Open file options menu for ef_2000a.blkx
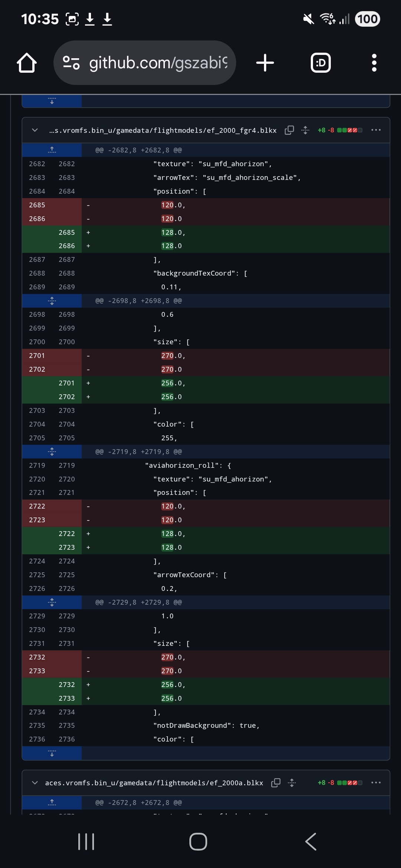Viewport: 401px width, 868px height. (376, 783)
